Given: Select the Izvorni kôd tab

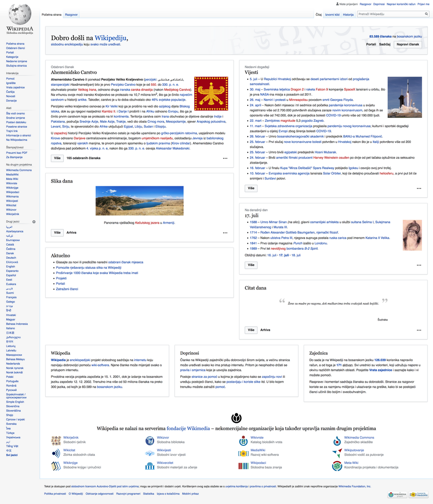Looking at the screenshot, I should pyautogui.click(x=332, y=14).
